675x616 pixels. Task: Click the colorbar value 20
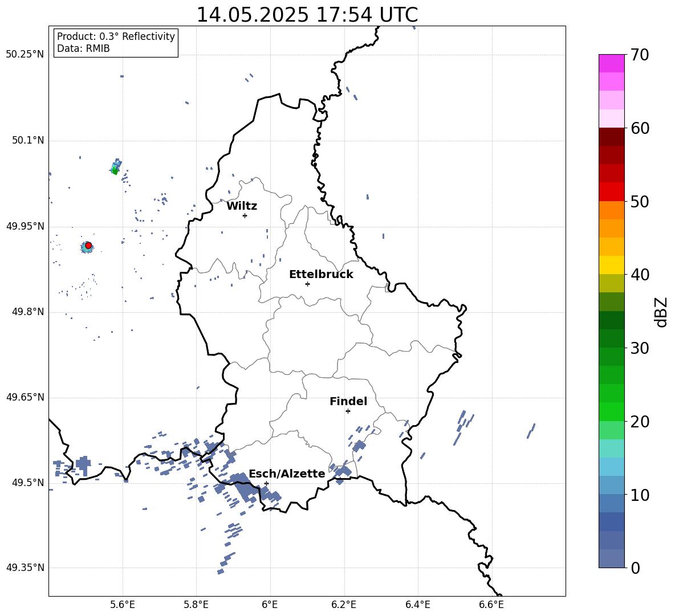[640, 421]
